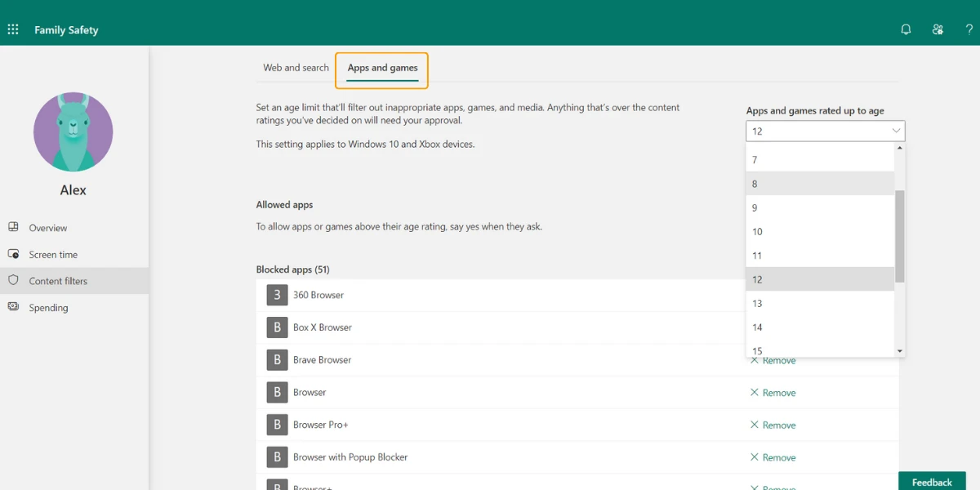Click the Browser Pro+ tile icon
980x490 pixels.
coord(277,425)
